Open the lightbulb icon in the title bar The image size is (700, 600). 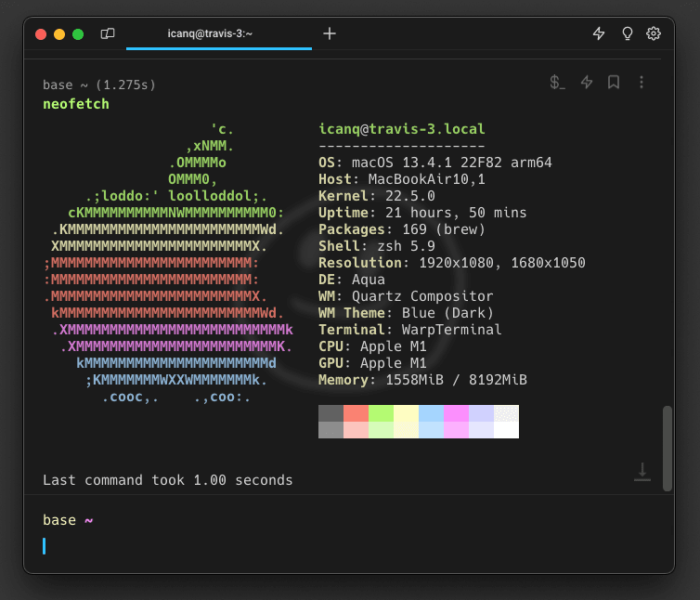point(627,33)
